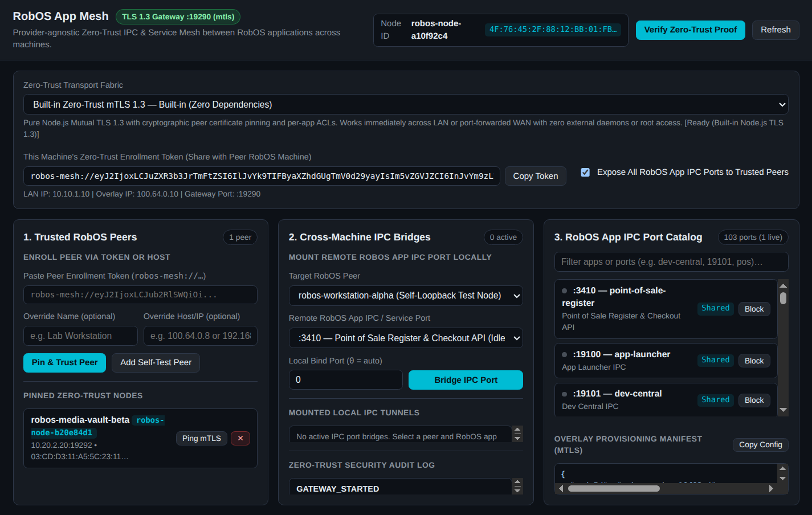812x515 pixels.
Task: Click the port catalog scrollbar up arrow
Action: (x=783, y=285)
